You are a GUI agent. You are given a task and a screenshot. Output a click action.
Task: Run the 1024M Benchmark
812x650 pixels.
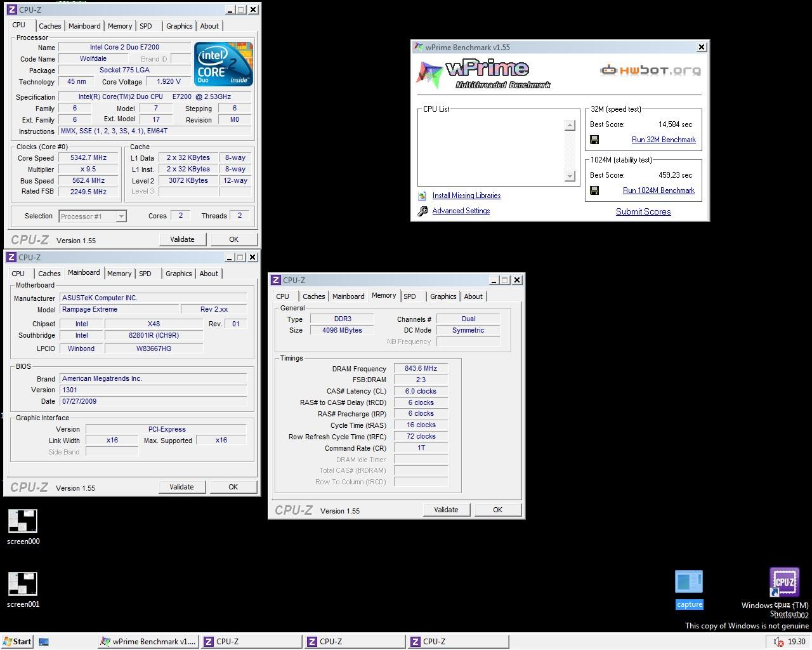coord(658,190)
